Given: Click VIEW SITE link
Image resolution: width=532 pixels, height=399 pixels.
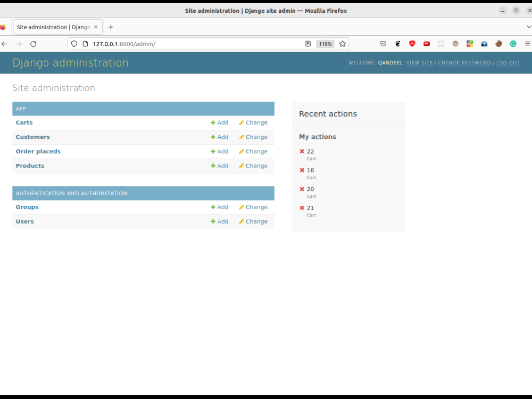Looking at the screenshot, I should click(x=419, y=63).
